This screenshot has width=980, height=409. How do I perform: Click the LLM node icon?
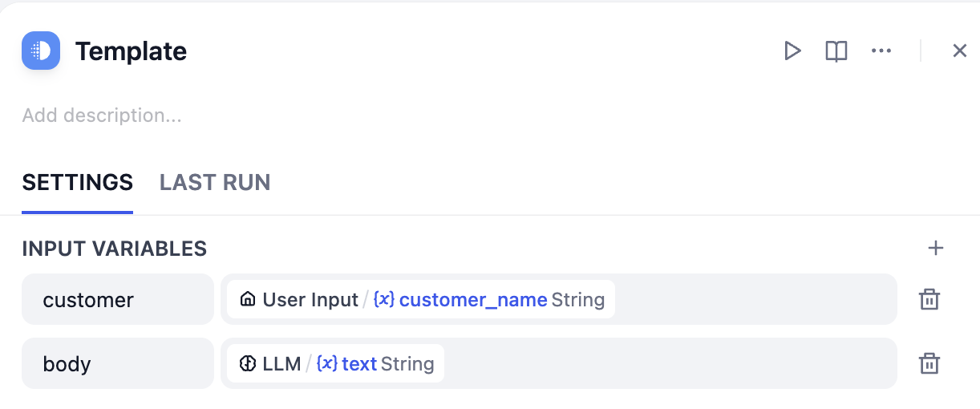pyautogui.click(x=248, y=364)
